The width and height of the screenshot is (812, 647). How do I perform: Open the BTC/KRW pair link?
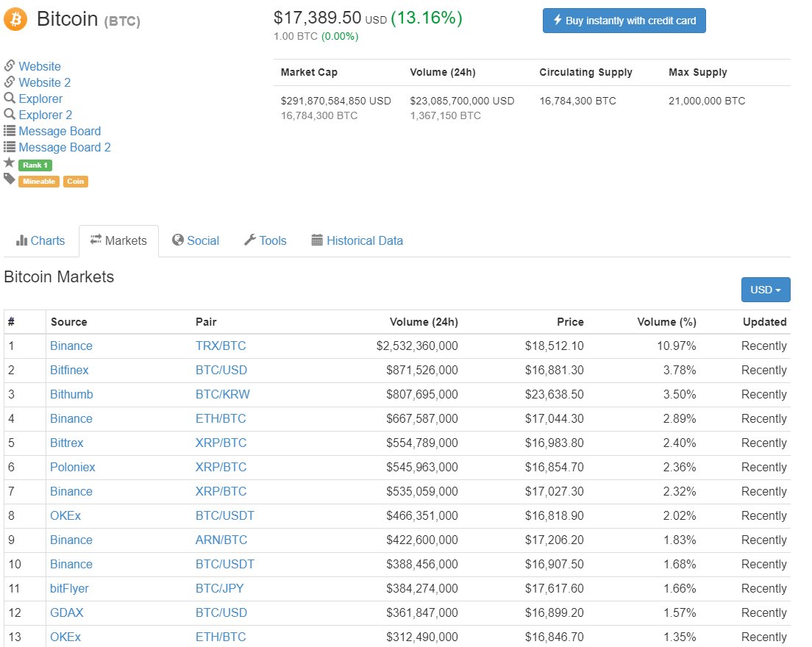(x=223, y=394)
